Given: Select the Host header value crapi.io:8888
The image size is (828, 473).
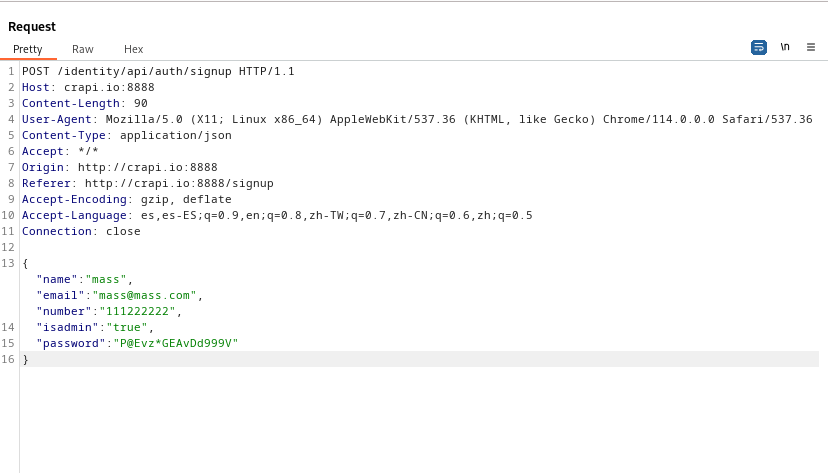Looking at the screenshot, I should [109, 87].
